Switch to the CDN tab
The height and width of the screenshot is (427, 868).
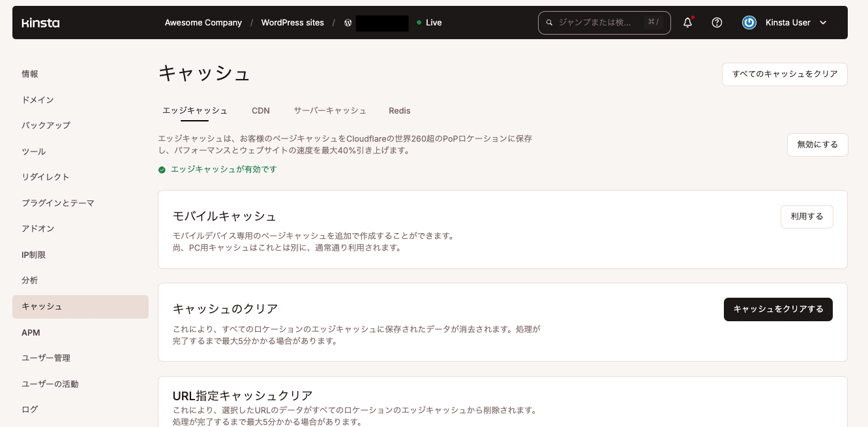[261, 110]
